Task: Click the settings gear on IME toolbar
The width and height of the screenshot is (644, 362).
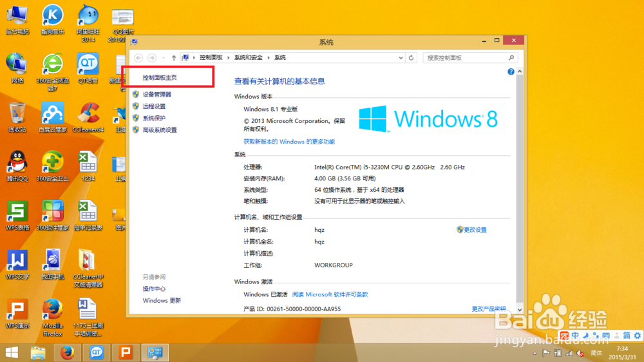Action: 637,336
